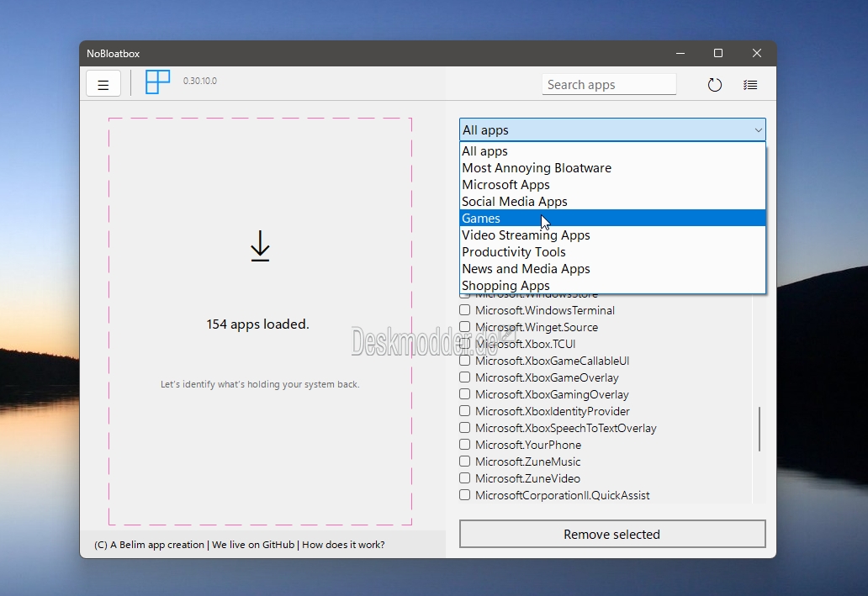Click in the Search apps field
Image resolution: width=868 pixels, height=596 pixels.
[x=609, y=85]
